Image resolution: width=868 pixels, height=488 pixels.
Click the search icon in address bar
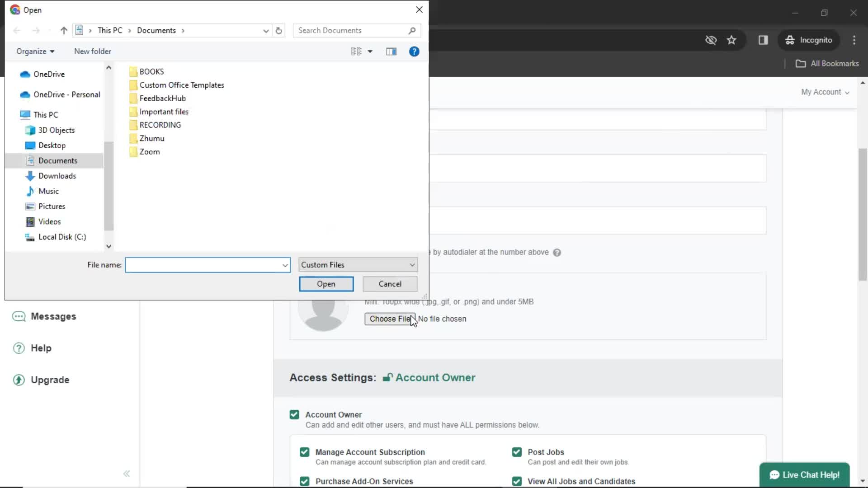click(x=413, y=30)
